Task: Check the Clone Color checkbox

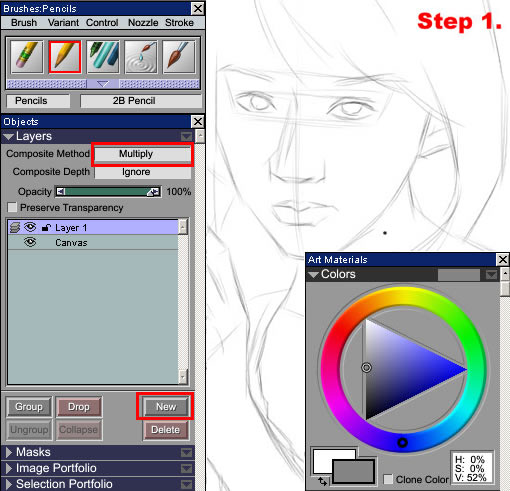Action: 388,479
